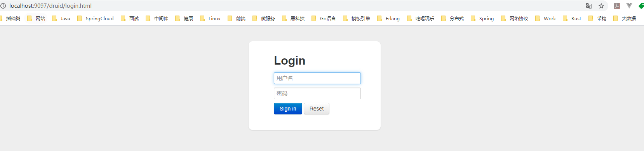Expand the 吃喝玩乐 bookmark folder
Viewport: 644px width, 151px height.
point(421,18)
